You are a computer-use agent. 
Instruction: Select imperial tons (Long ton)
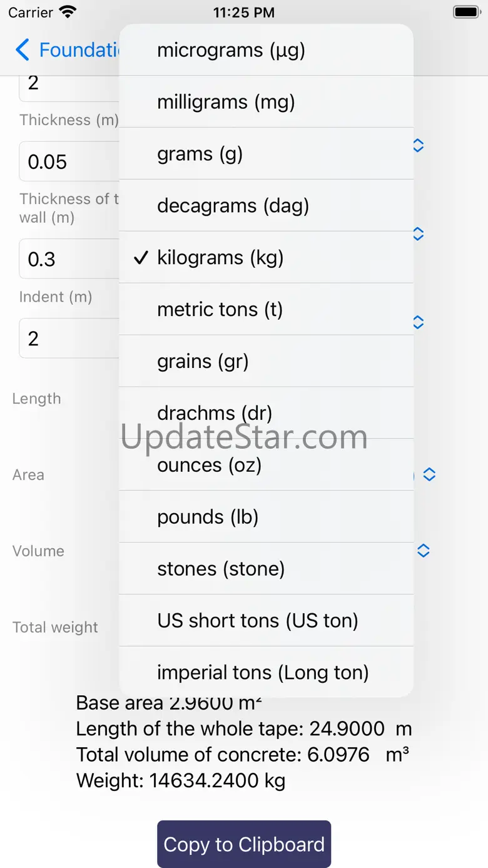coord(266,672)
